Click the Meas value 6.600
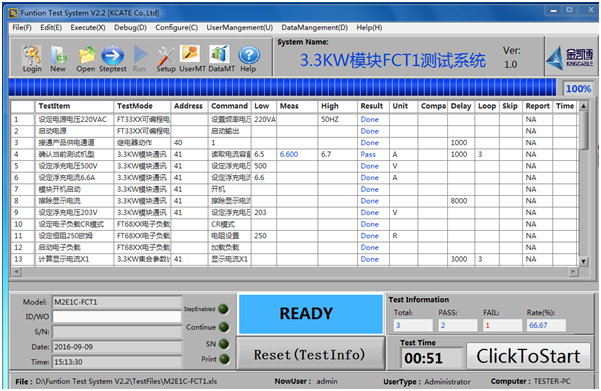This screenshot has width=601, height=391. [289, 154]
